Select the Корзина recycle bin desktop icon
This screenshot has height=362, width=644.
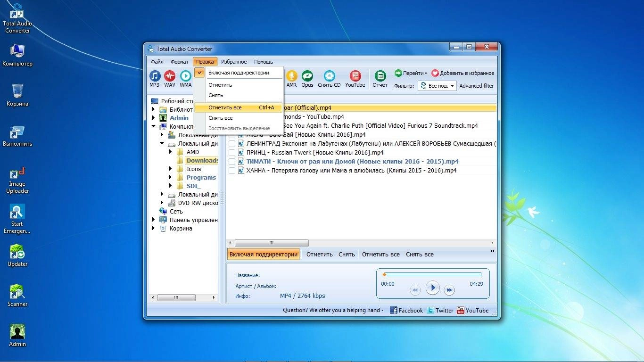(x=17, y=95)
